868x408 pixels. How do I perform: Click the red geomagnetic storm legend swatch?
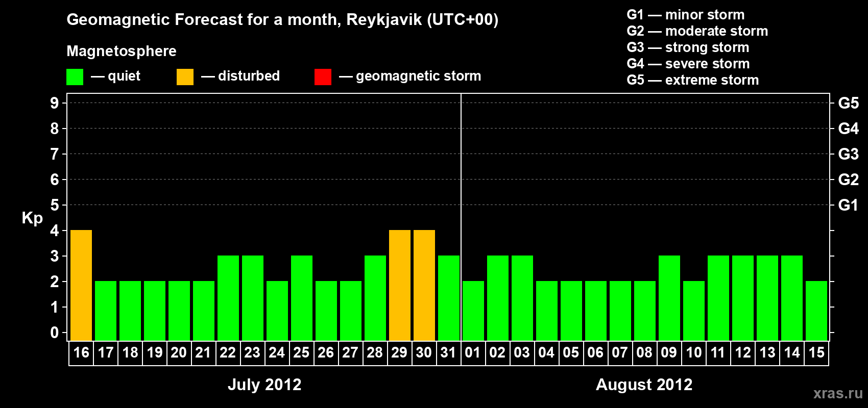point(323,77)
